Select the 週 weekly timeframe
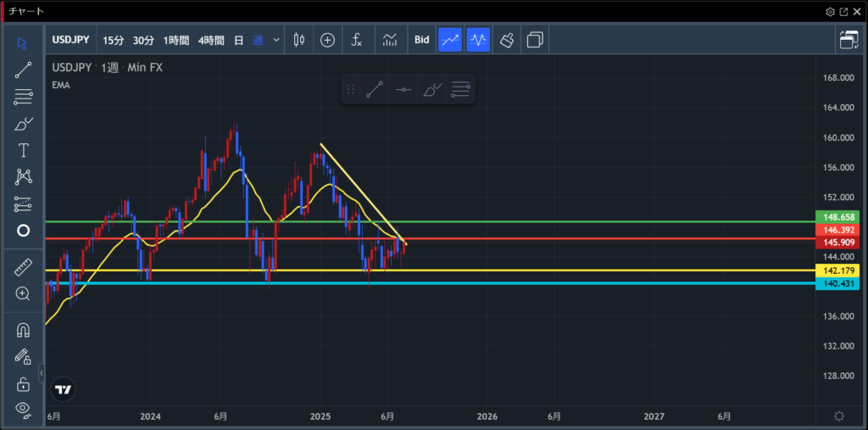Viewport: 868px width, 430px height. point(258,40)
